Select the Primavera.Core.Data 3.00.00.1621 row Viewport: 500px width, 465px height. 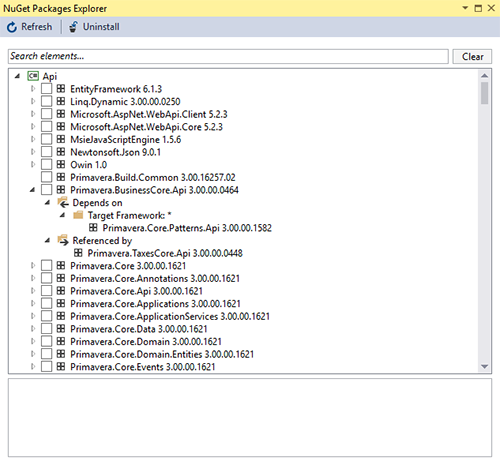coord(139,329)
